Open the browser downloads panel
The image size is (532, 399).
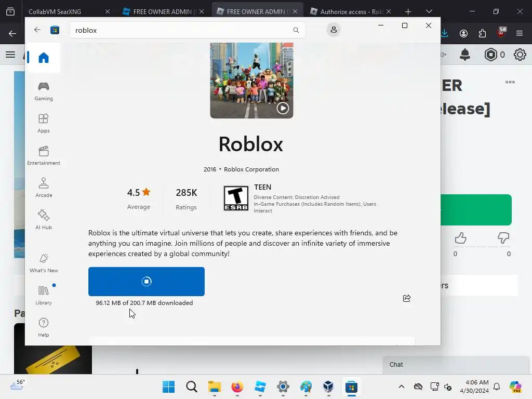[x=445, y=33]
